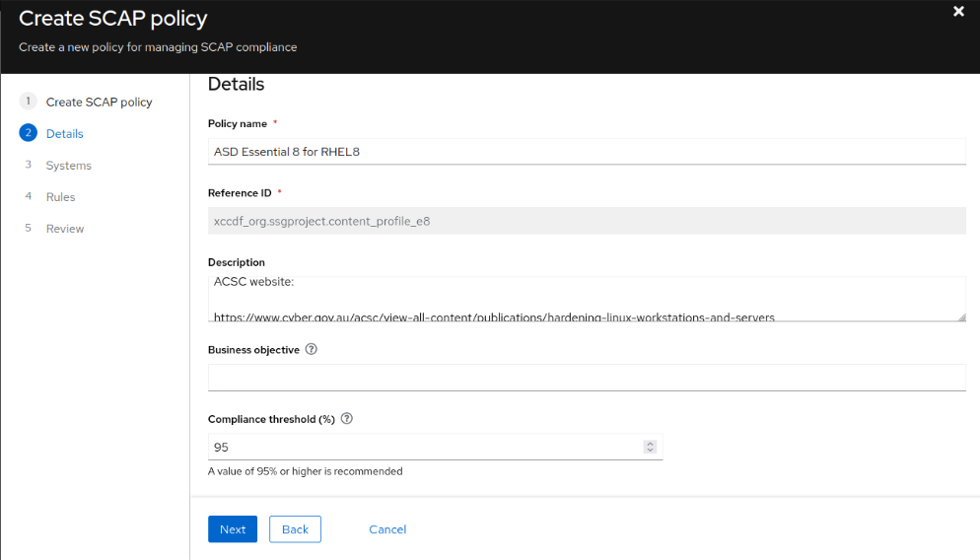Click the Back button
Image resolution: width=980 pixels, height=560 pixels.
click(295, 529)
